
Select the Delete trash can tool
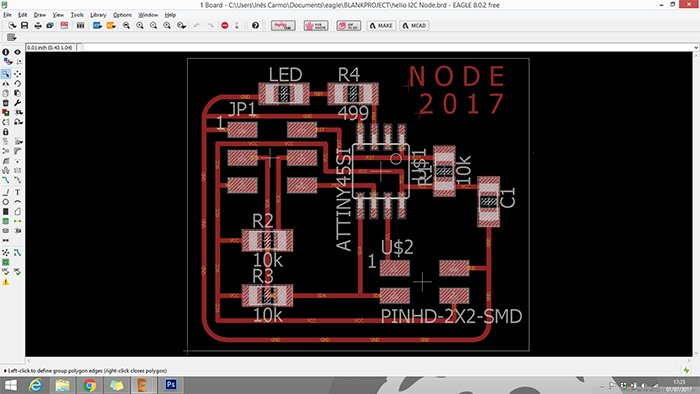6,103
